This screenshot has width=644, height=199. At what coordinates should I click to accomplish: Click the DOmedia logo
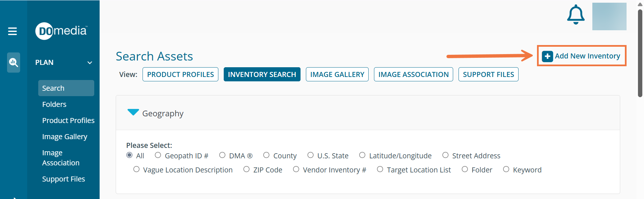coord(61,31)
